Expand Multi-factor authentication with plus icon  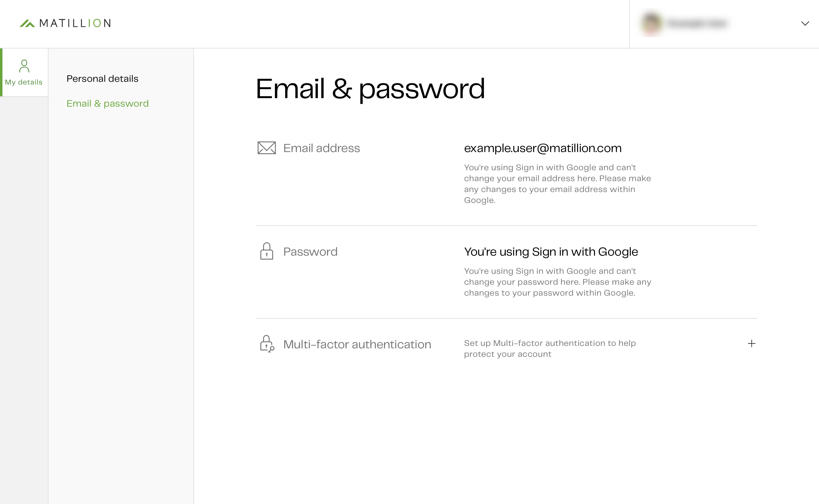click(x=752, y=344)
